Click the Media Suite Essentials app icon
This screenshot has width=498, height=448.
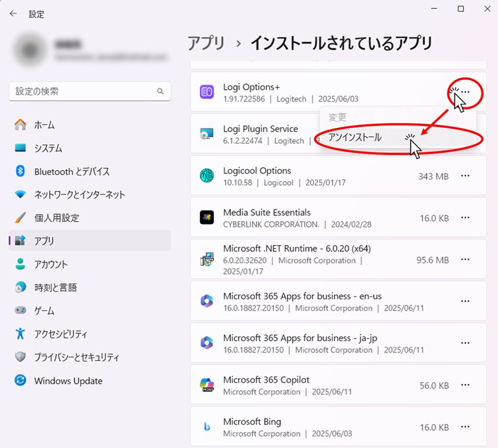[207, 217]
